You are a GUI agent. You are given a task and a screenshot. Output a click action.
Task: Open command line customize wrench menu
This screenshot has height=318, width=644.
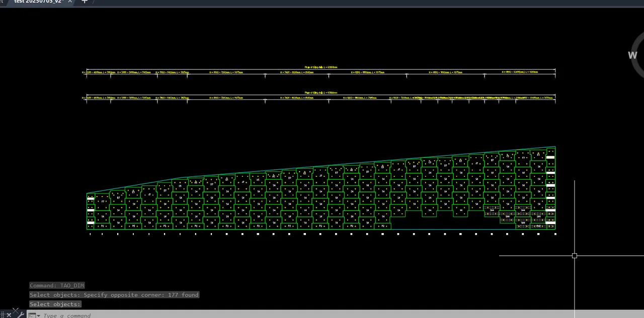click(20, 315)
